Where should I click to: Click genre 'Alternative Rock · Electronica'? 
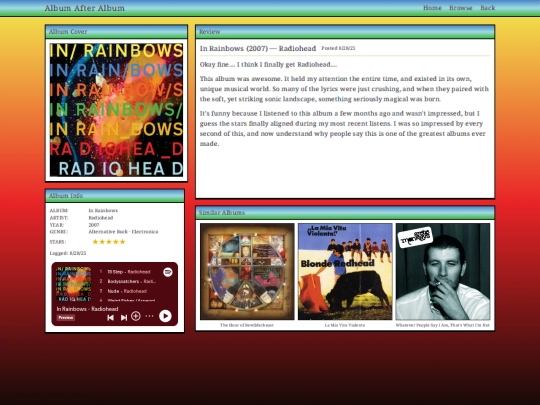pyautogui.click(x=123, y=231)
